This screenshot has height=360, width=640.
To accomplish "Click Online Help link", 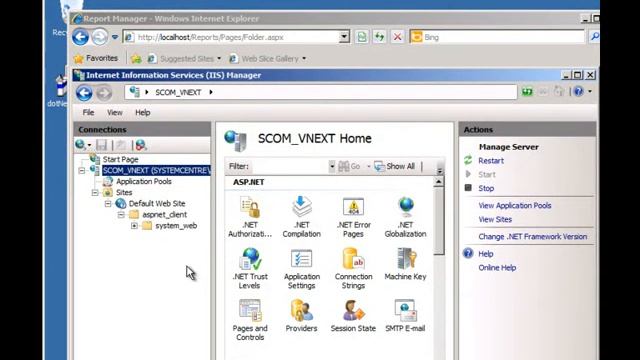I will [x=497, y=267].
